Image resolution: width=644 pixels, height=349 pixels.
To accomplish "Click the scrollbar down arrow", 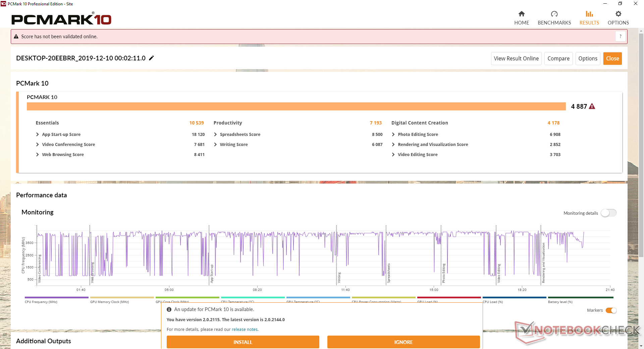I will 641,346.
